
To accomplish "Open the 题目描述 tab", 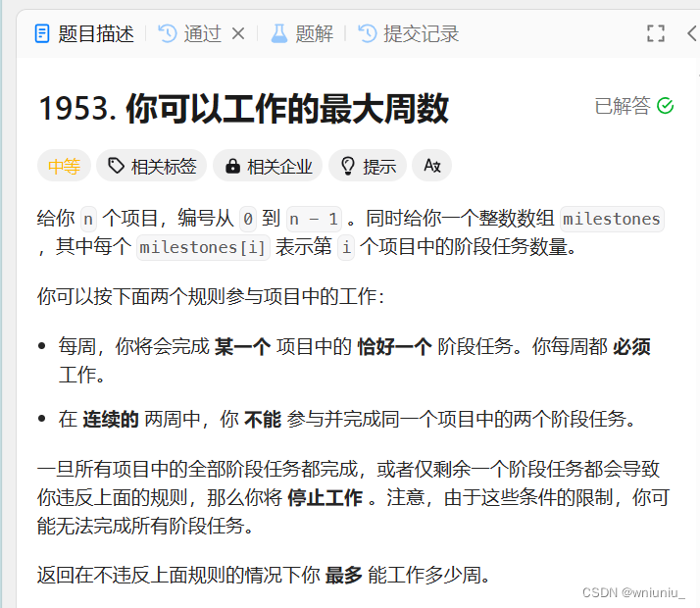I will pos(84,34).
